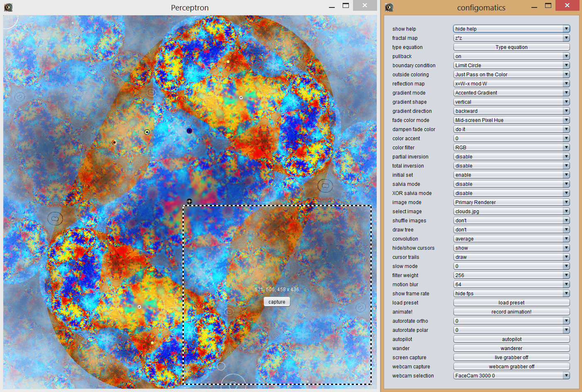Open the fade color mode dropdown

tap(511, 120)
